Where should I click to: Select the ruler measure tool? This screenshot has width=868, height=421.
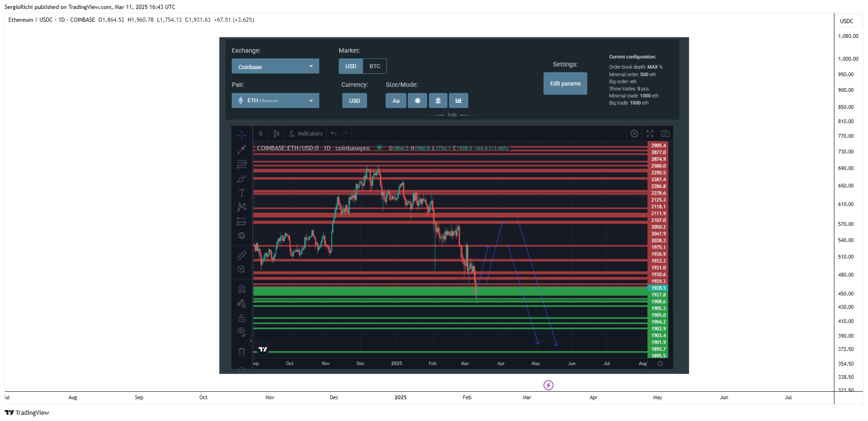coord(242,255)
